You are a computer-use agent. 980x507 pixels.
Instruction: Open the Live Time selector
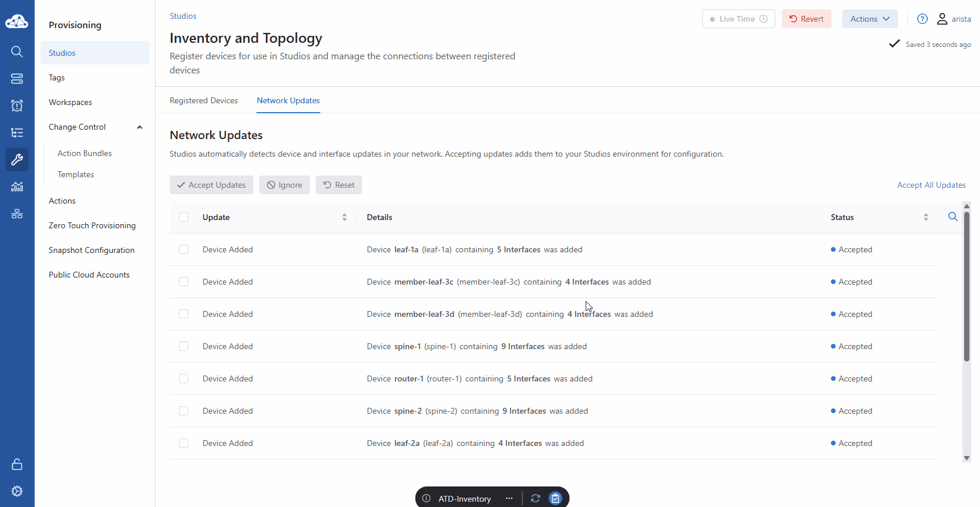[738, 19]
